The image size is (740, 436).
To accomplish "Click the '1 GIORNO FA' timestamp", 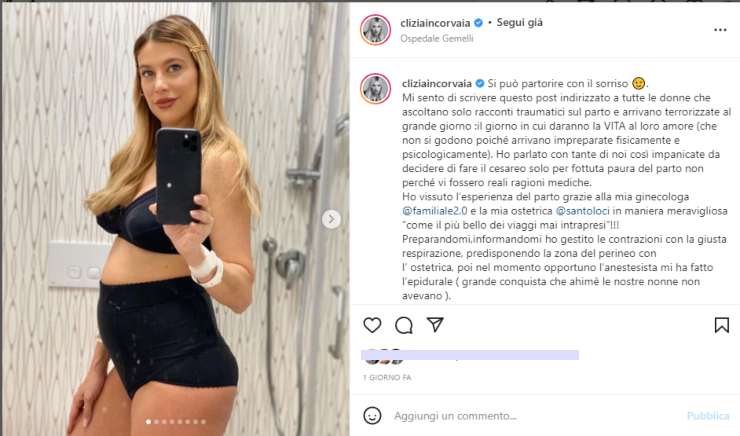I will pos(387,377).
